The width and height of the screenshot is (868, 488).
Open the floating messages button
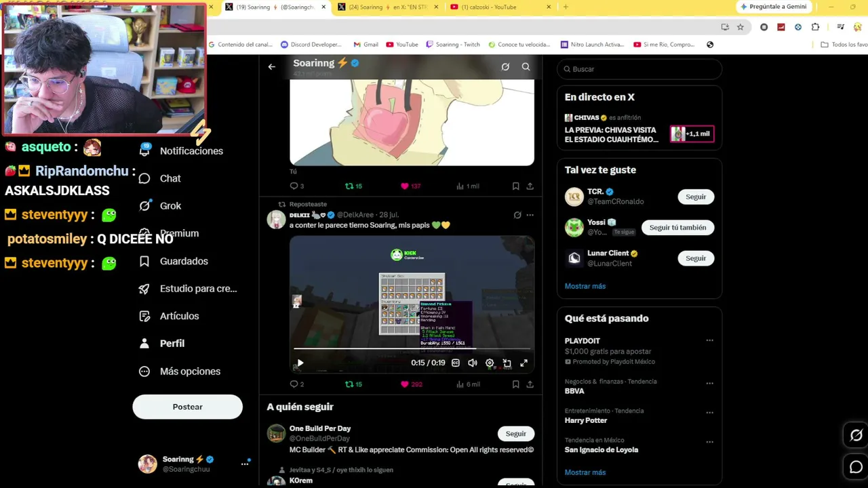pos(856,467)
